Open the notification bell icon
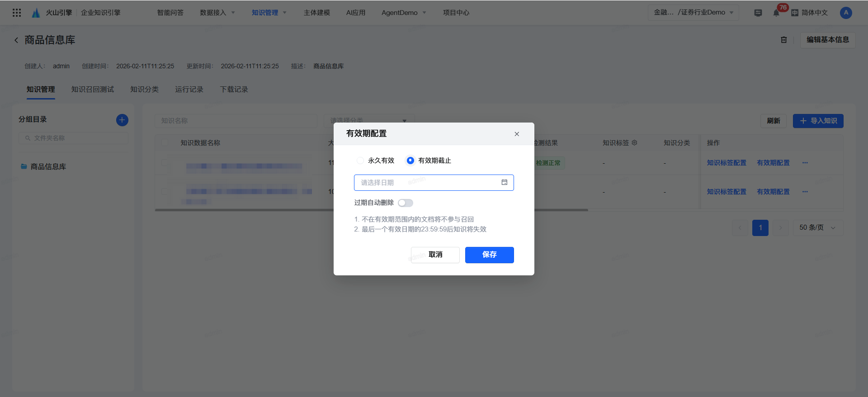This screenshot has height=397, width=868. 776,13
